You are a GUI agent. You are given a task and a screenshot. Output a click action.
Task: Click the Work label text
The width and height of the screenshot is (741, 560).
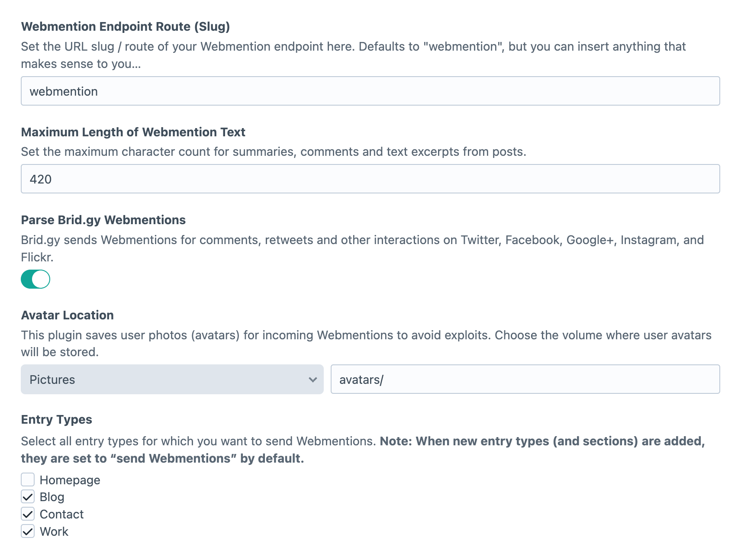(54, 532)
